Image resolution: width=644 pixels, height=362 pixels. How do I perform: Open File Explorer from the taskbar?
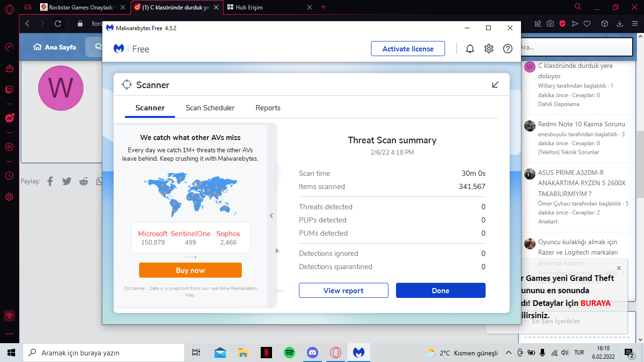[243, 353]
